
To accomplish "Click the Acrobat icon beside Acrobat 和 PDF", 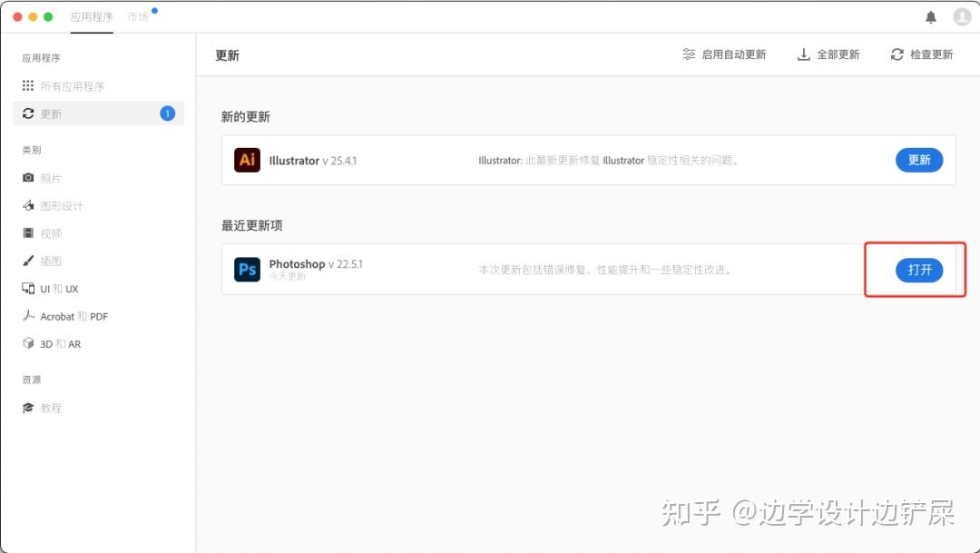I will pos(28,316).
